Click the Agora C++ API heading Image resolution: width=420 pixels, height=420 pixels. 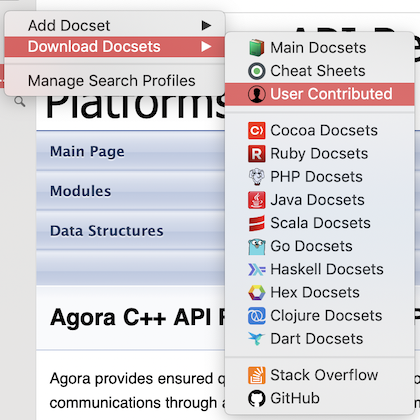(x=138, y=317)
